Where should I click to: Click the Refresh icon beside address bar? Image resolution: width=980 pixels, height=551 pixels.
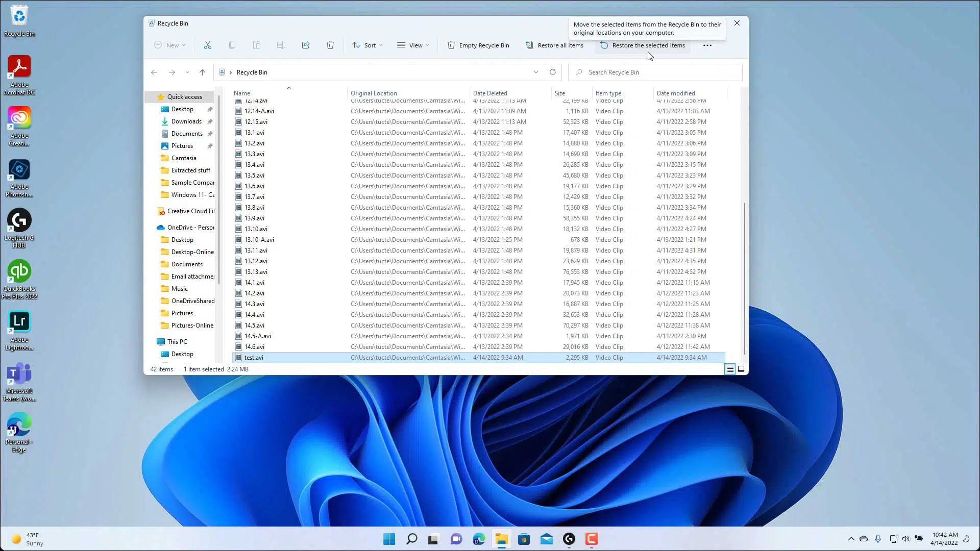pyautogui.click(x=552, y=72)
